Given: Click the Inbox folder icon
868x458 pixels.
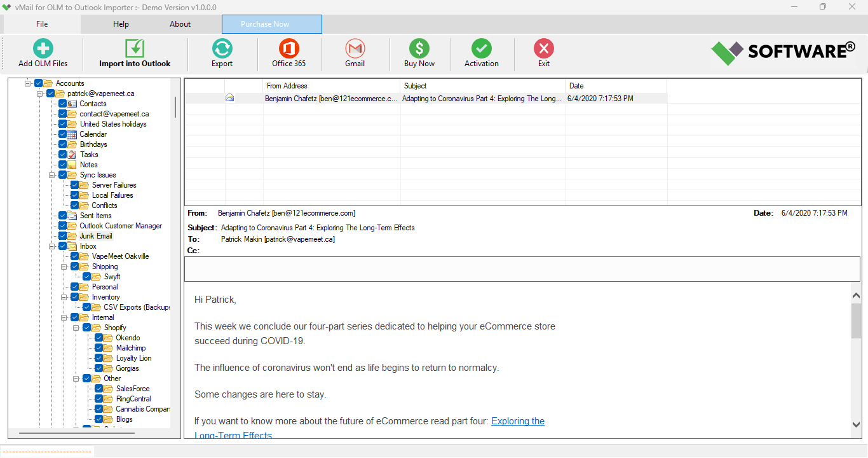Looking at the screenshot, I should tap(72, 246).
